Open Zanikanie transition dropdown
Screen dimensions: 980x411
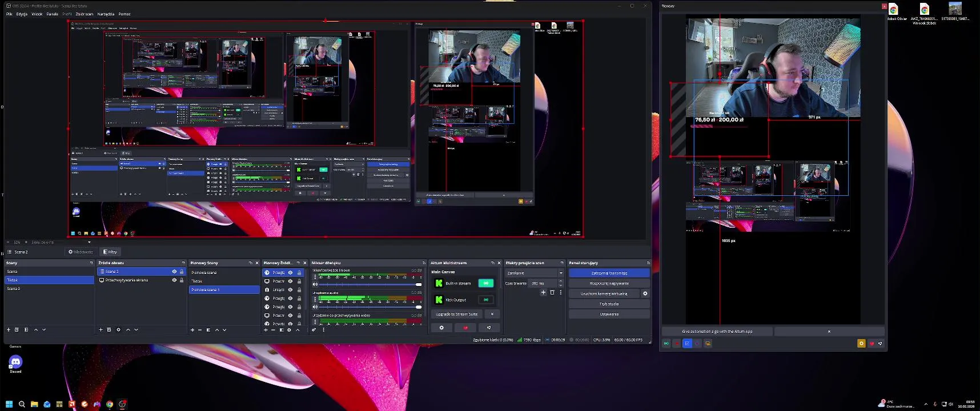535,273
